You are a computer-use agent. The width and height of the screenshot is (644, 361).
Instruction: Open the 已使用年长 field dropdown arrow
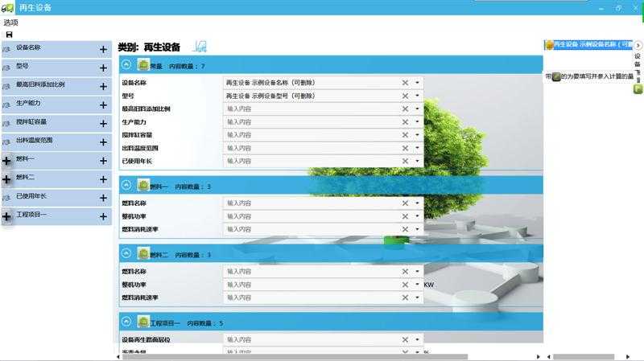click(417, 162)
